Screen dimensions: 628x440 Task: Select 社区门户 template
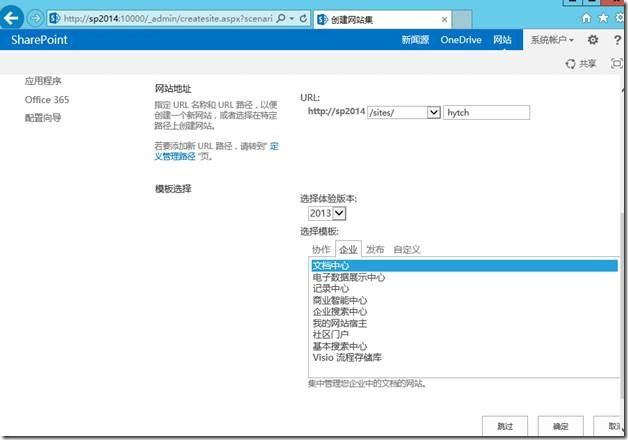coord(465,334)
